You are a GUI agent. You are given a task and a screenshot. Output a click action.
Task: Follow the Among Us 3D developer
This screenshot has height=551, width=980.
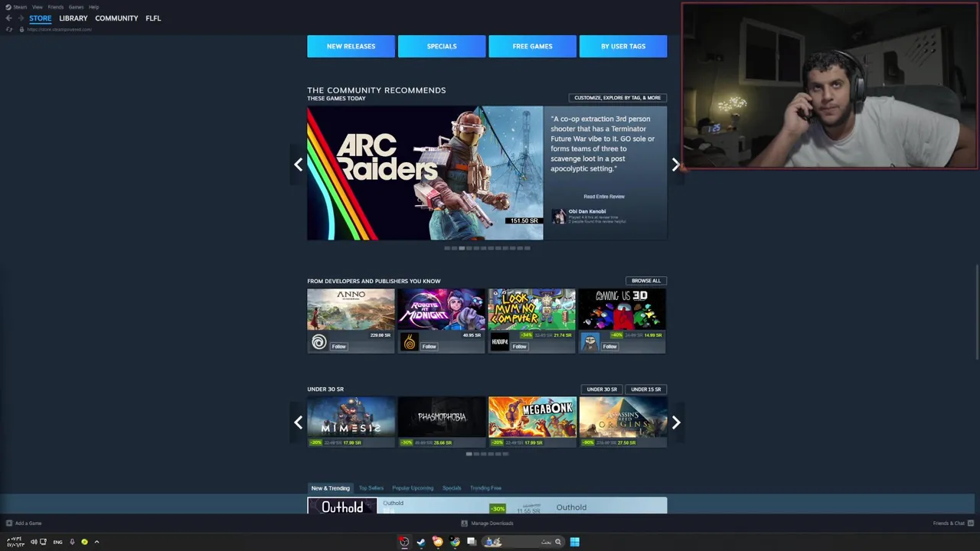[x=609, y=347]
